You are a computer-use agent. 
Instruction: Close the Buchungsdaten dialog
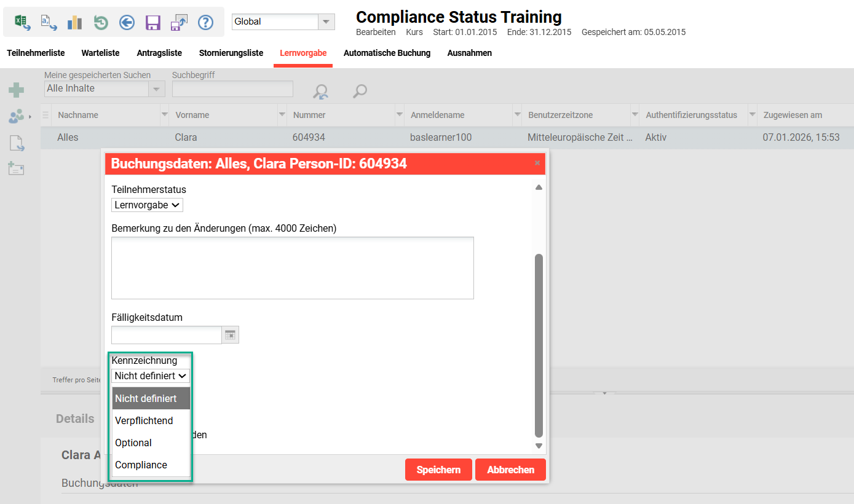coord(537,163)
